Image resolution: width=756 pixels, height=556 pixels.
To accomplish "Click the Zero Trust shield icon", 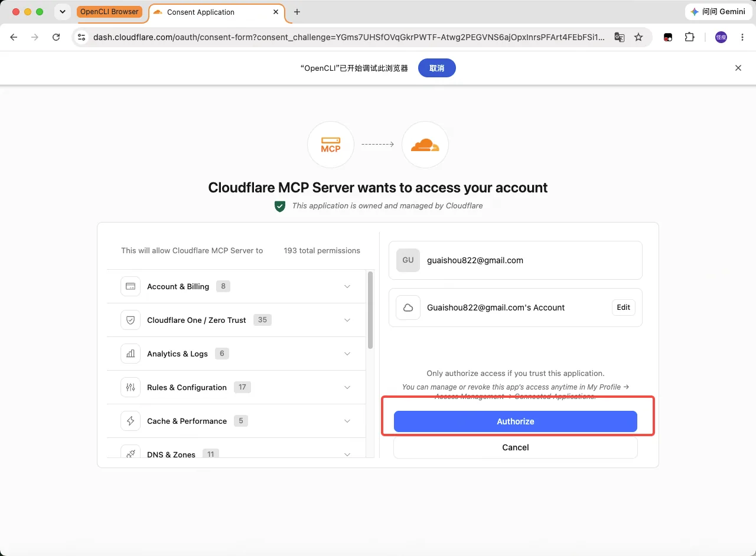I will click(131, 320).
